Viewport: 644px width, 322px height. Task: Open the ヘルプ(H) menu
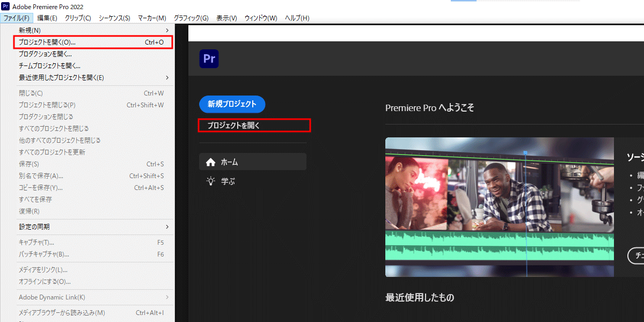297,18
